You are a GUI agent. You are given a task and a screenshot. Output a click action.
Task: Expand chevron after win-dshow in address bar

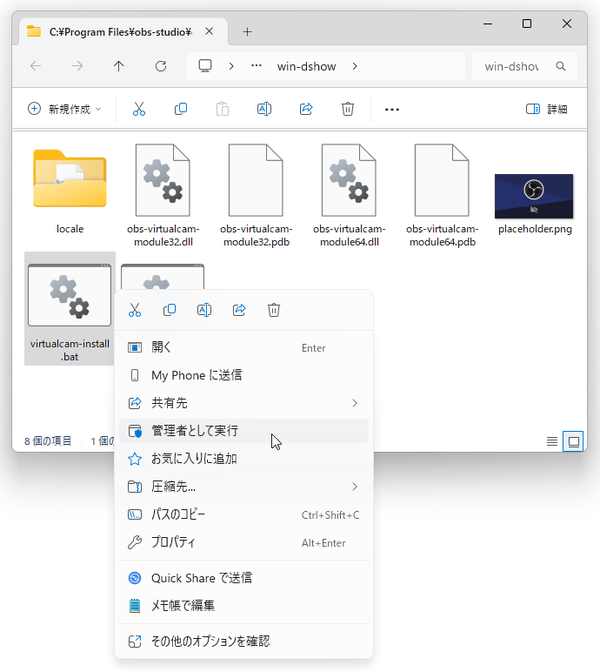(x=355, y=66)
